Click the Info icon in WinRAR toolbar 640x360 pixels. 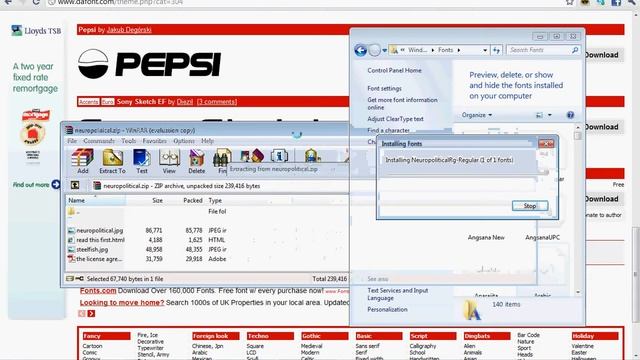click(x=279, y=156)
